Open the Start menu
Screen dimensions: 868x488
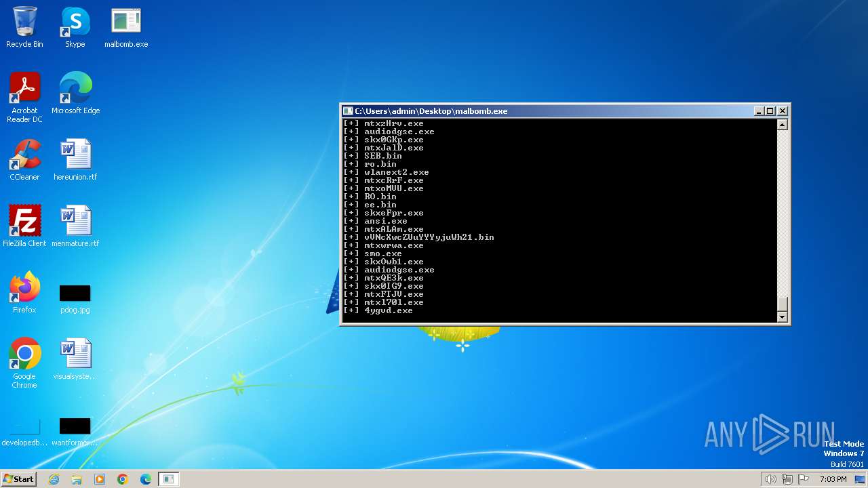18,479
